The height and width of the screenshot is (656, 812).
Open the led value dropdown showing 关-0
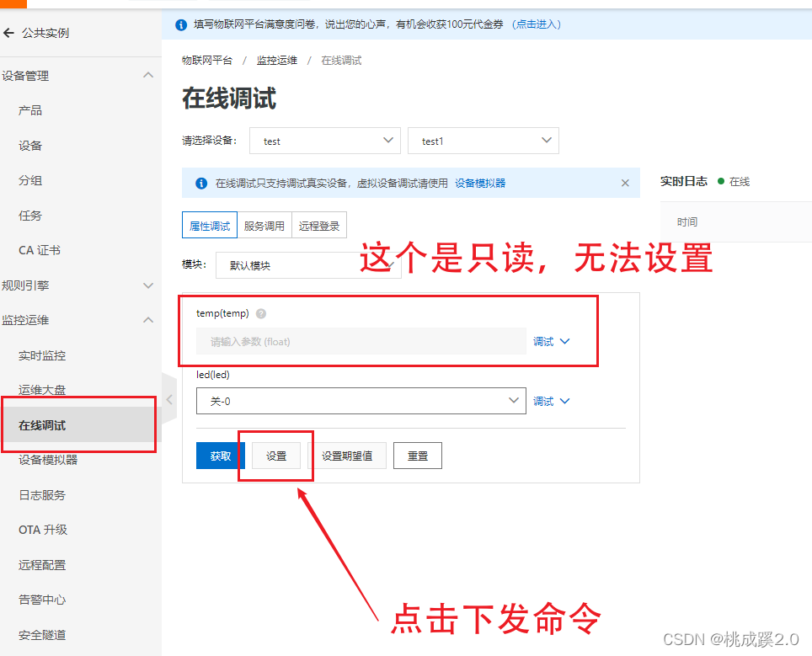tap(511, 401)
